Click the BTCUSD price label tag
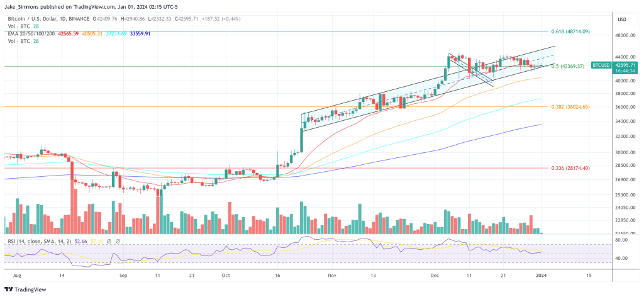The height and width of the screenshot is (297, 644). (602, 65)
